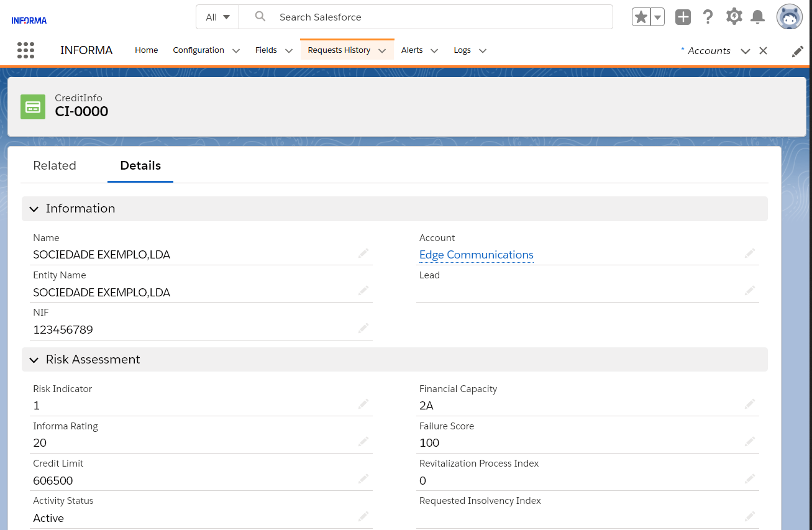Viewport: 812px width, 530px height.
Task: Open the App Launcher grid icon
Action: [x=25, y=50]
